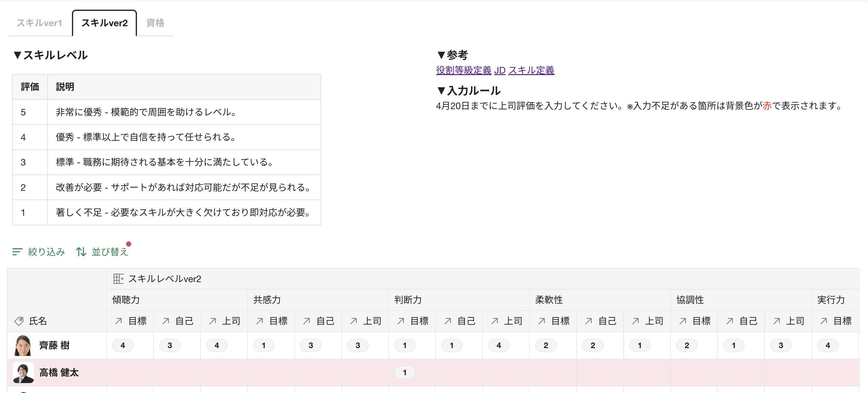This screenshot has height=393, width=868.
Task: Click 齊藤 樹's 傾聴力 目標 value 4
Action: pos(123,345)
